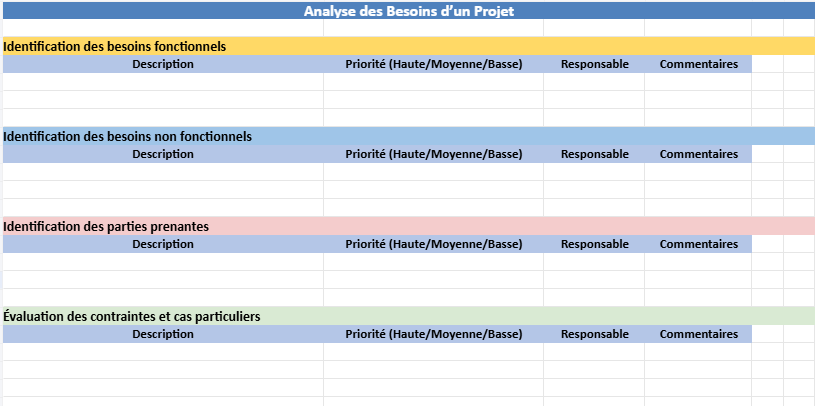The width and height of the screenshot is (815, 406).
Task: Click first empty Priorité cell under besoins non fonctionnels
Action: point(433,172)
